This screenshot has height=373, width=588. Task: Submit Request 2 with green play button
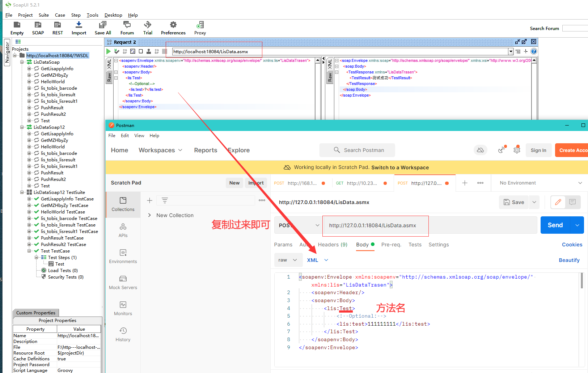click(109, 51)
